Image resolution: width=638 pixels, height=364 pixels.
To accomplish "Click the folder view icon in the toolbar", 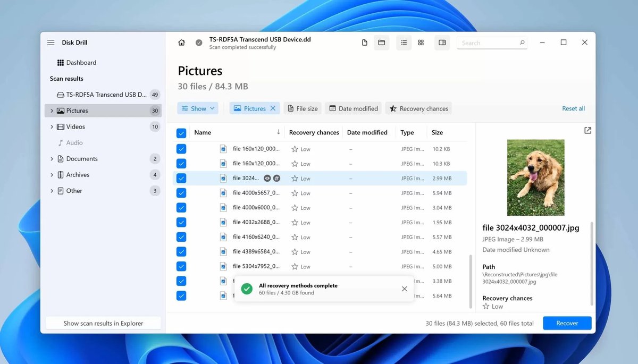I will coord(381,43).
